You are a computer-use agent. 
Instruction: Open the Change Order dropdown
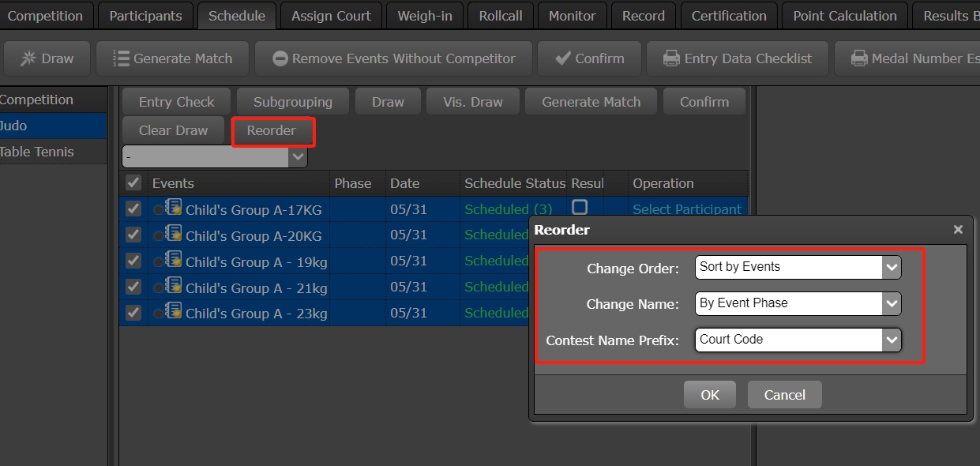tap(892, 267)
